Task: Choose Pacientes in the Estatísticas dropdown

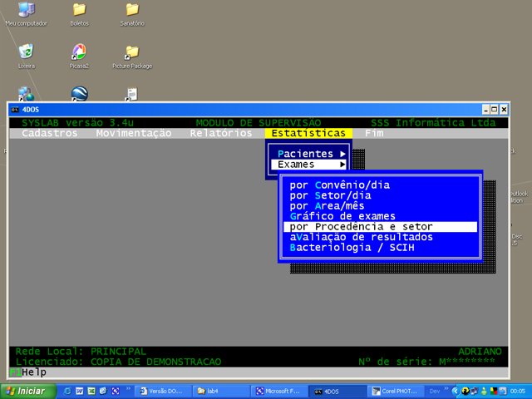Action: pos(308,154)
